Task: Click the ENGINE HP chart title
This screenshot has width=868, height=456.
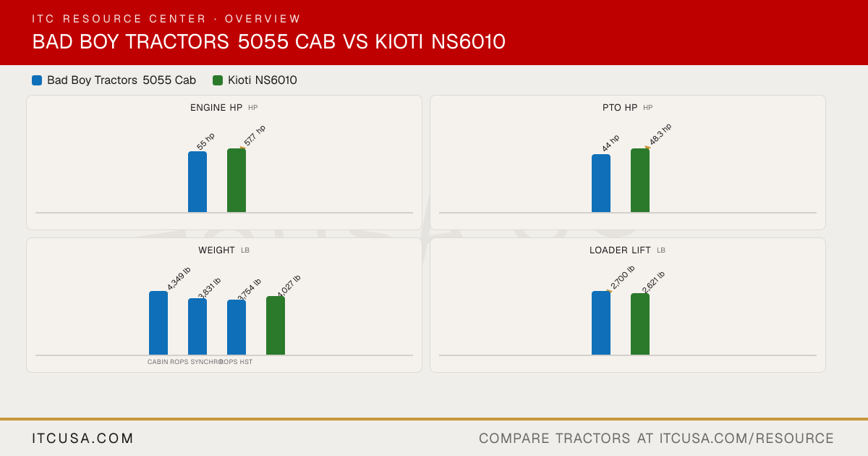Action: pos(216,108)
